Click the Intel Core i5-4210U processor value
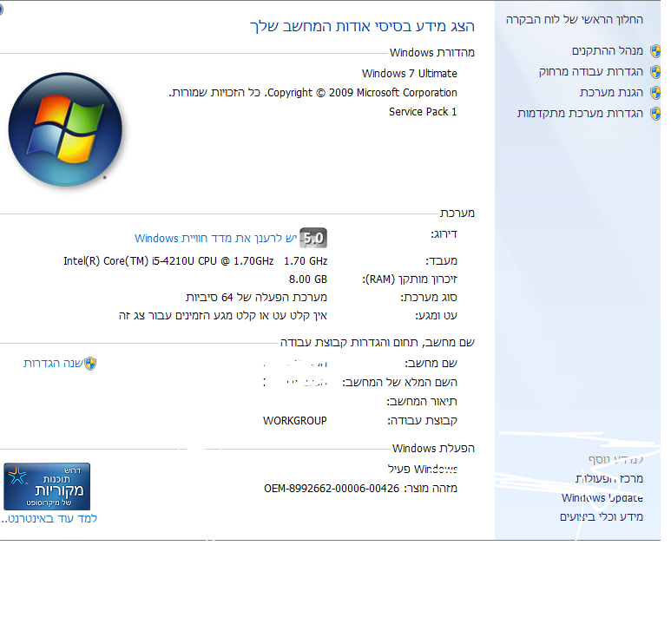The width and height of the screenshot is (671, 644). point(195,261)
